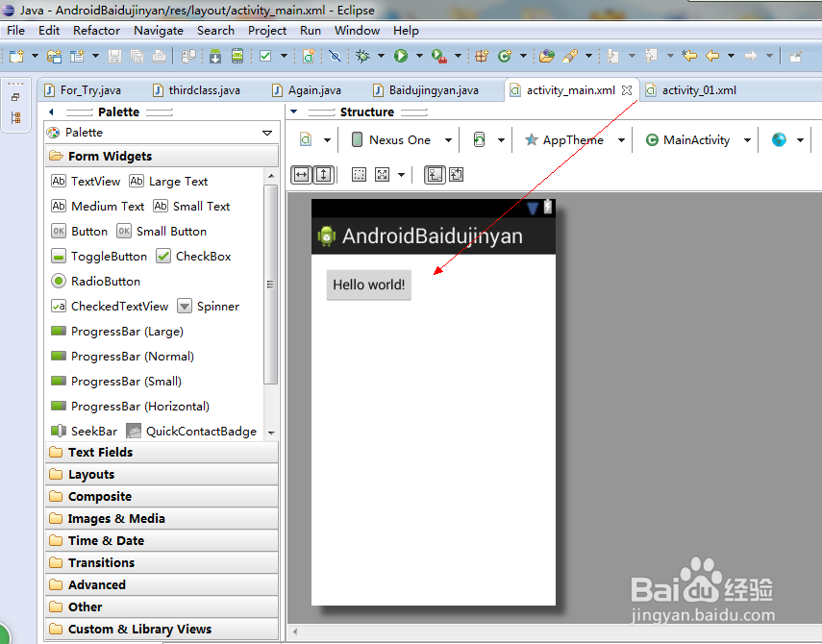The width and height of the screenshot is (822, 644).
Task: Click the New Java Class icon
Action: point(505,56)
